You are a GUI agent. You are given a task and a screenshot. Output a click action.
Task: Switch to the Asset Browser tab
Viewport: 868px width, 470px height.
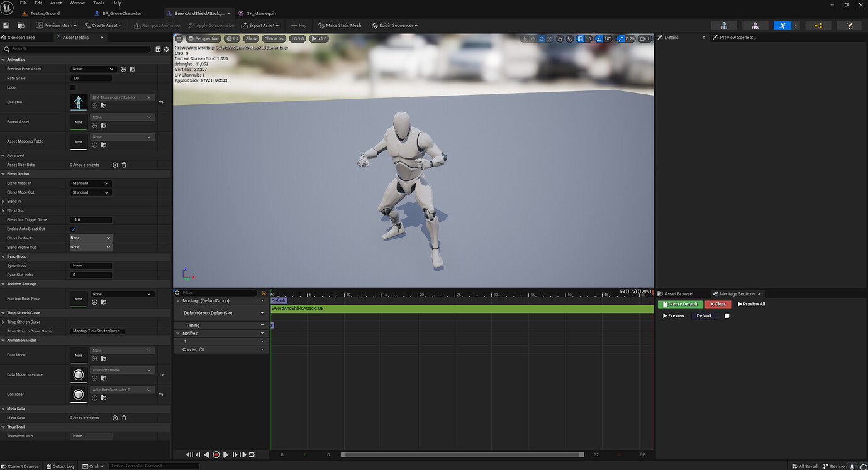click(x=679, y=294)
